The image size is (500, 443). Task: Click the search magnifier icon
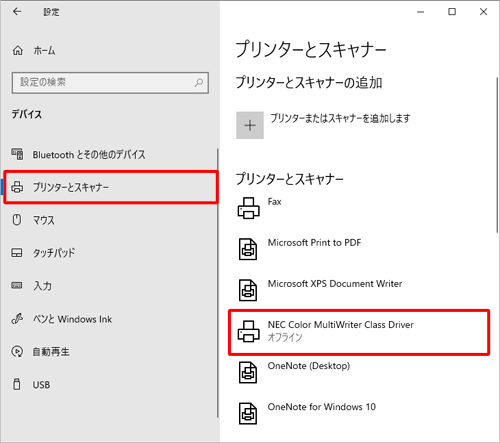click(x=199, y=82)
